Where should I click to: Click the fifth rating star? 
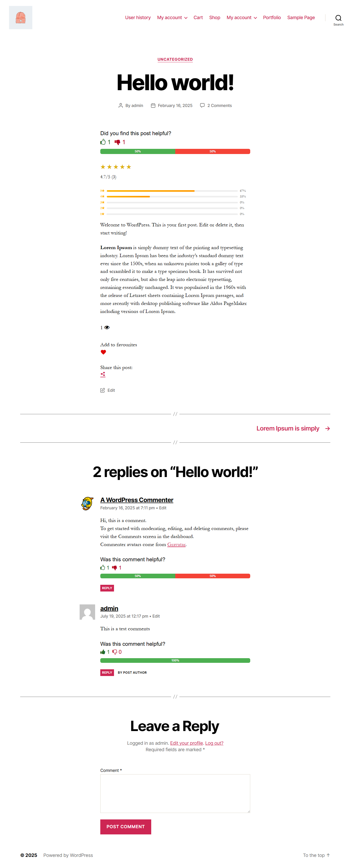(x=129, y=167)
